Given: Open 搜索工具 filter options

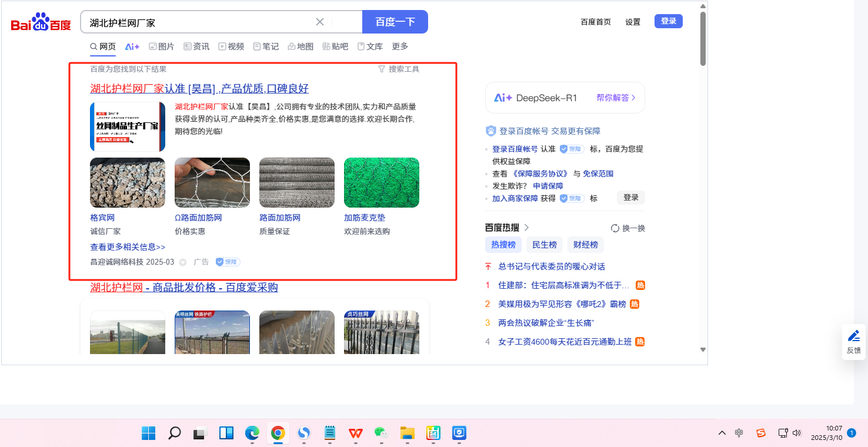Looking at the screenshot, I should tap(398, 69).
